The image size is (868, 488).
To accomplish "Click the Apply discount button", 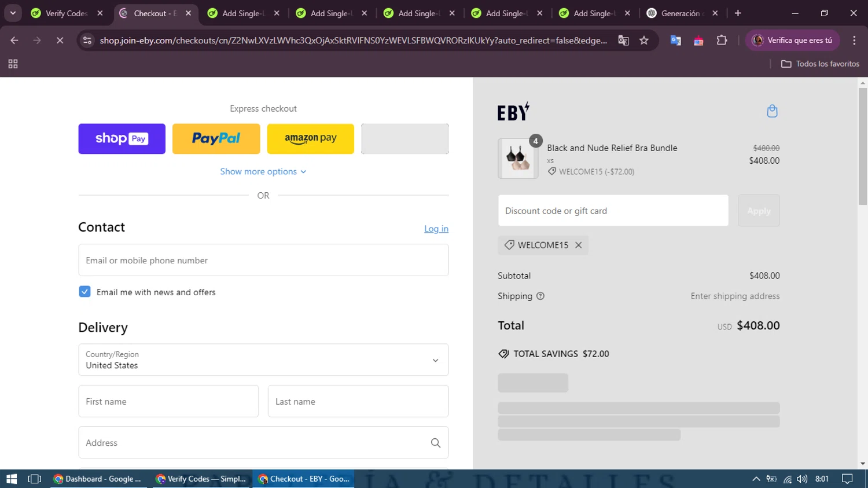I will pos(759,211).
